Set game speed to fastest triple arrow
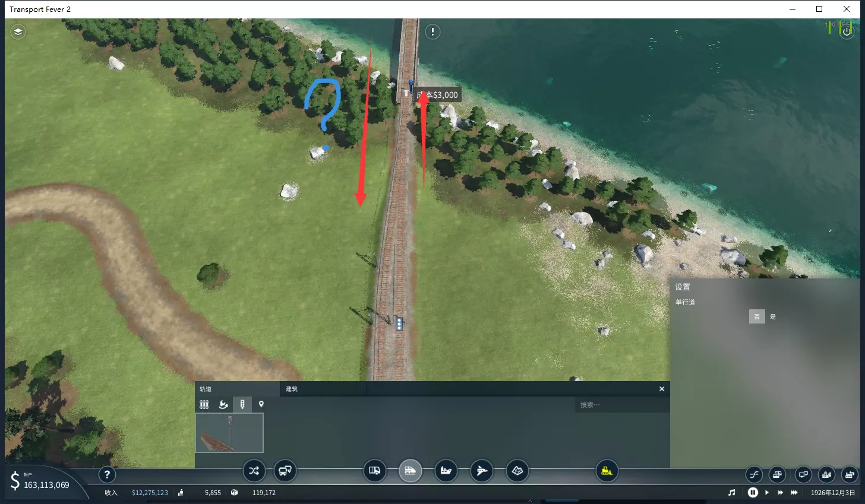This screenshot has width=865, height=504. point(795,492)
